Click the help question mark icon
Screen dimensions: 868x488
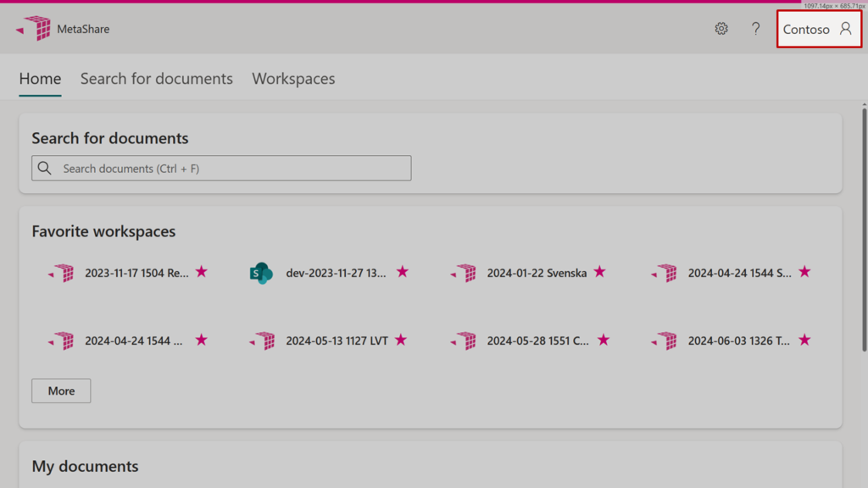756,29
